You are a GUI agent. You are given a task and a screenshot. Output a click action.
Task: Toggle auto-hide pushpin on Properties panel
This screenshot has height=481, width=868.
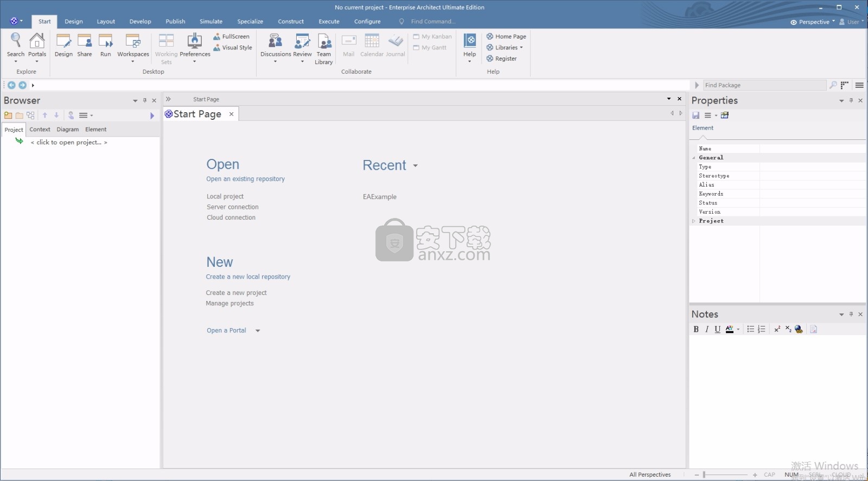[851, 100]
